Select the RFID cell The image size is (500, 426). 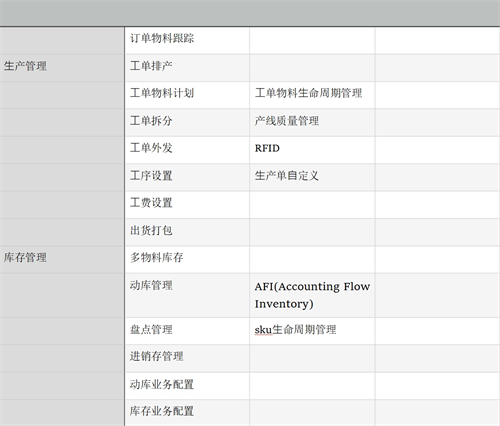pyautogui.click(x=312, y=150)
